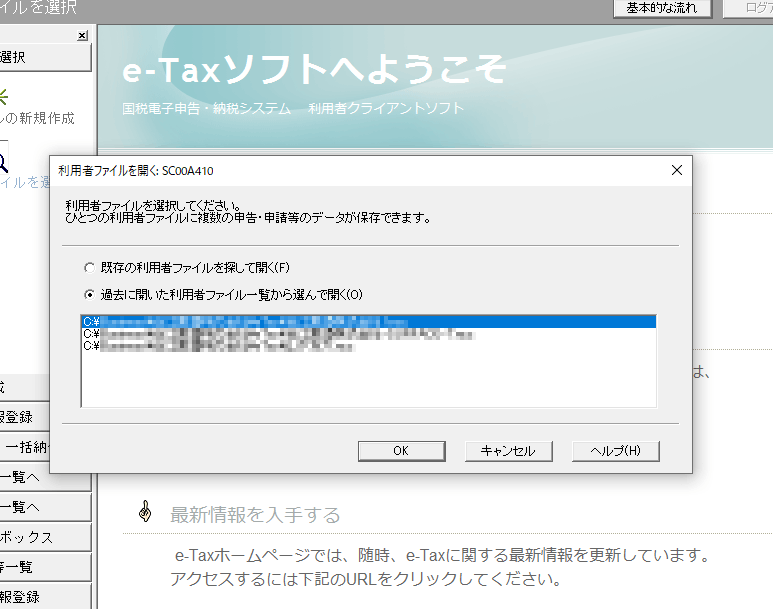Close the left side panel with x

(82, 36)
